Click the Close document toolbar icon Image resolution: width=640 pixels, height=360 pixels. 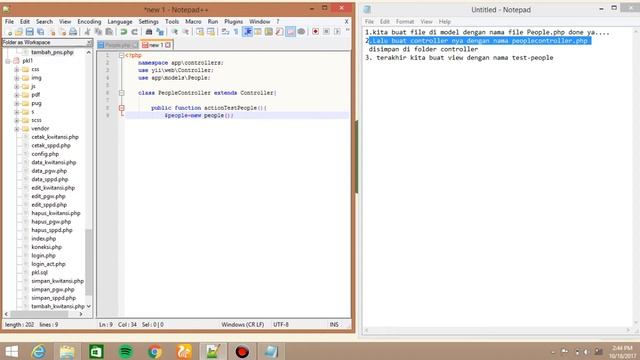click(x=52, y=32)
